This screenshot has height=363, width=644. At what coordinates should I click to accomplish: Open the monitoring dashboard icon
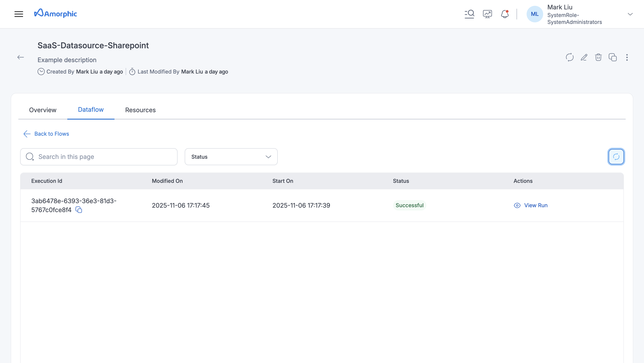click(x=487, y=14)
